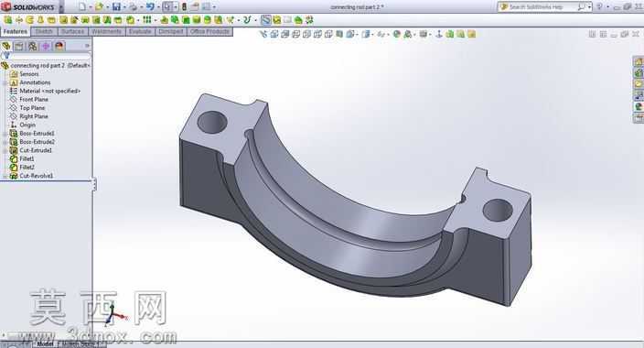Select Fillet1 feature
Screen dimensions: 644x348
27,158
